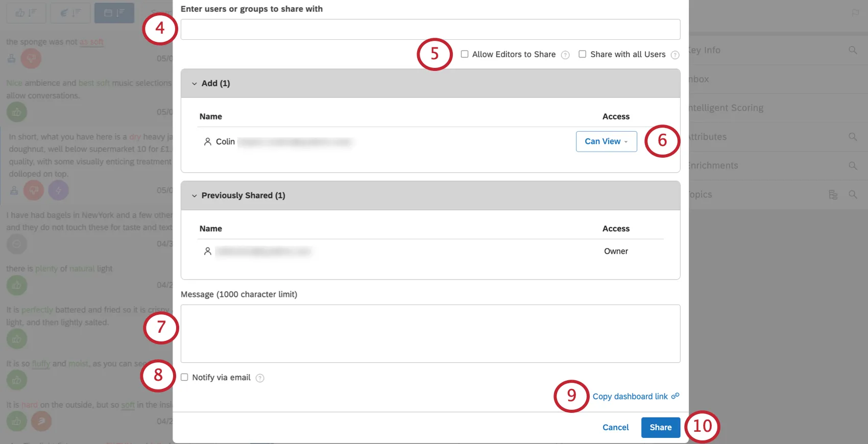Click help icon beside Share with all Users
The width and height of the screenshot is (868, 444).
pyautogui.click(x=674, y=55)
